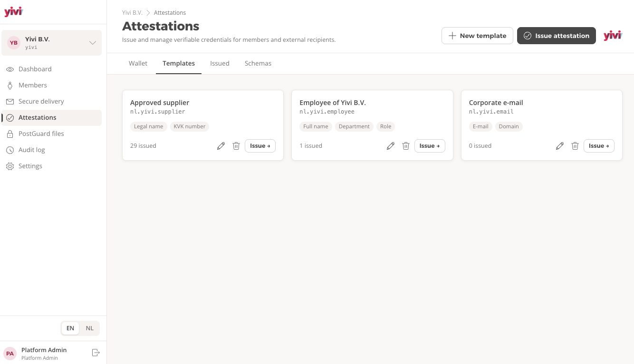The width and height of the screenshot is (634, 364).
Task: Click the checkmark icon on Issue attestation
Action: (527, 36)
